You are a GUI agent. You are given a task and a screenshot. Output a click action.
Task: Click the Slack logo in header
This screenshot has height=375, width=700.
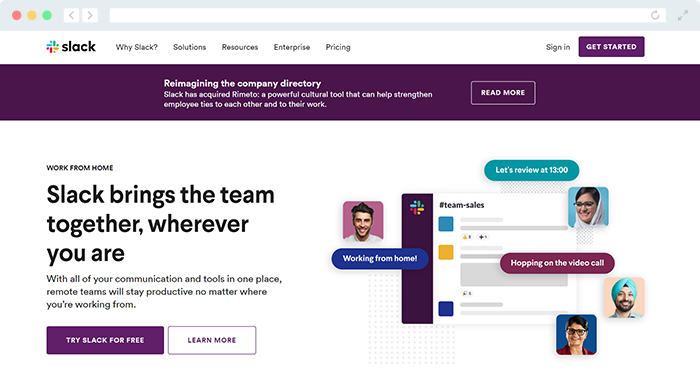[x=71, y=47]
